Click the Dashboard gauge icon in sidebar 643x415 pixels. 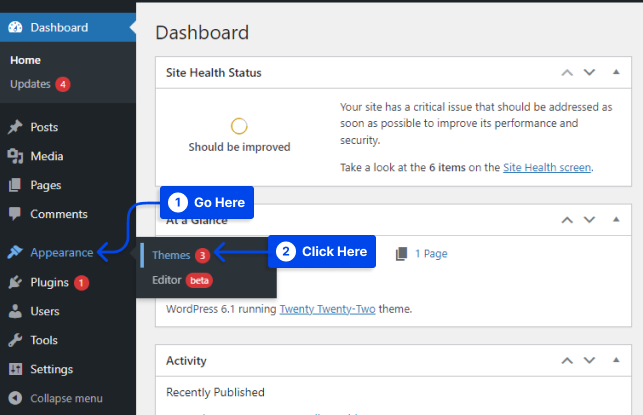point(15,27)
